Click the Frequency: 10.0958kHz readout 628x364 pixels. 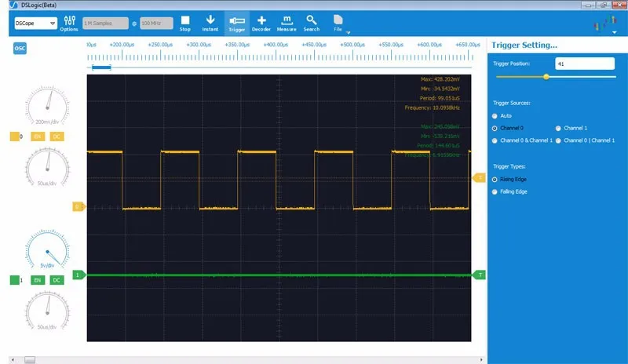433,107
